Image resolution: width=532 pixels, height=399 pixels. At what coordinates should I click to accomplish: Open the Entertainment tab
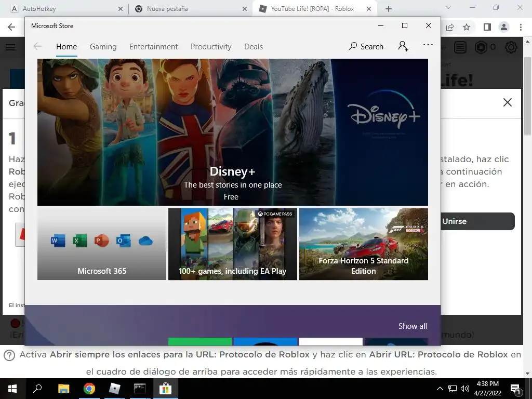pyautogui.click(x=153, y=46)
